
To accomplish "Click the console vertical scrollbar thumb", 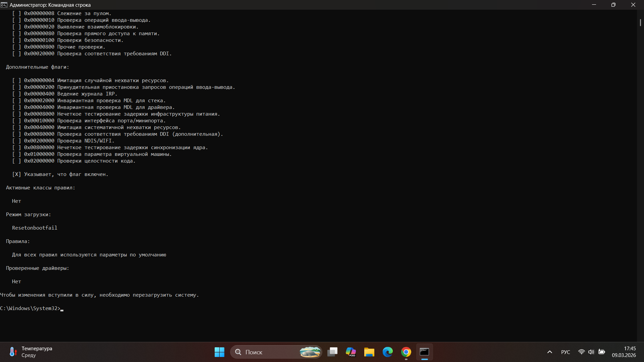I will pyautogui.click(x=640, y=22).
